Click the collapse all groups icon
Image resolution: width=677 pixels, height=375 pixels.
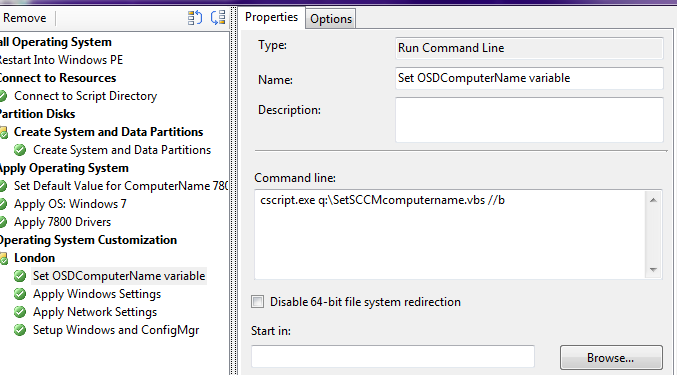218,18
